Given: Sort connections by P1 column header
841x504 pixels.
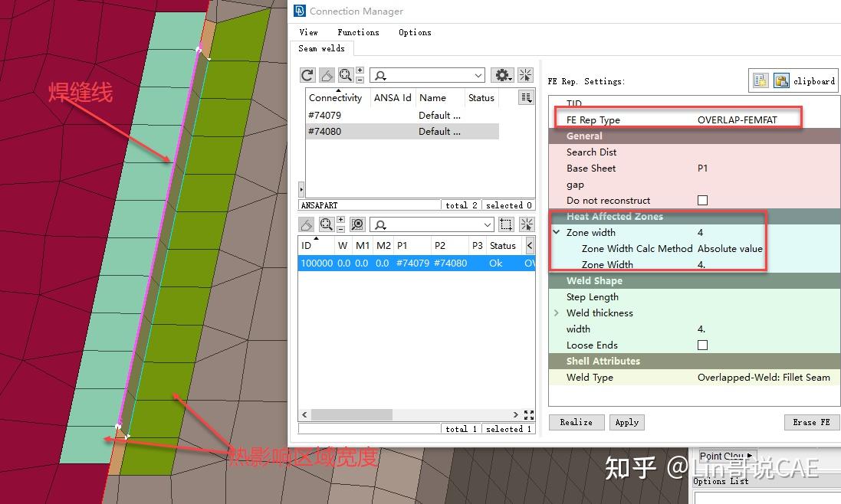Looking at the screenshot, I should [412, 246].
